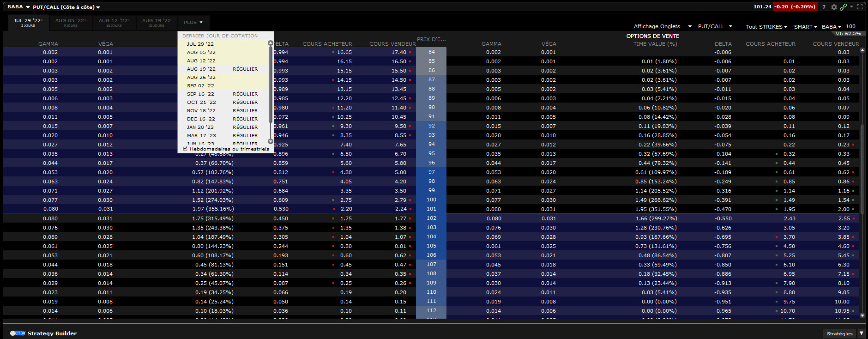The width and height of the screenshot is (868, 339).
Task: Open settings via the gear icon
Action: [834, 7]
